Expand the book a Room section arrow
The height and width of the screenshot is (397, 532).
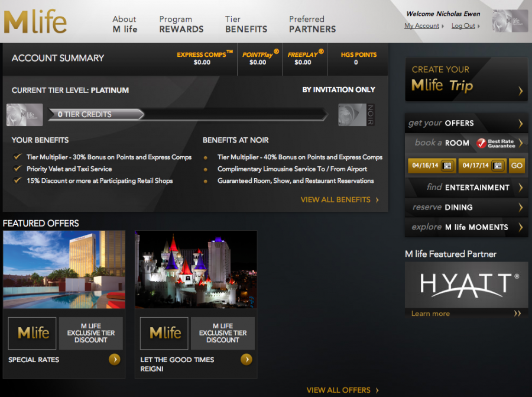[x=521, y=143]
